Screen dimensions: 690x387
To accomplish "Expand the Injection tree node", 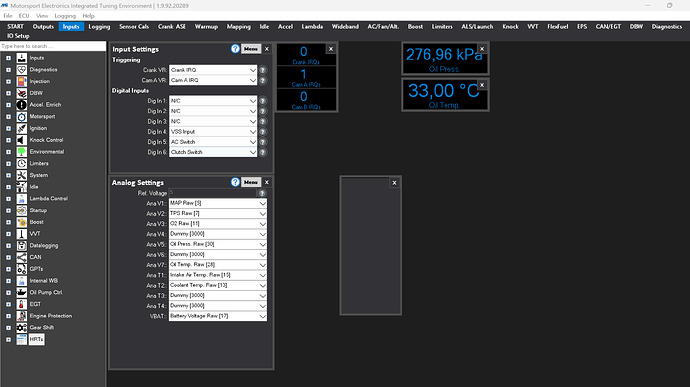I will pos(8,81).
